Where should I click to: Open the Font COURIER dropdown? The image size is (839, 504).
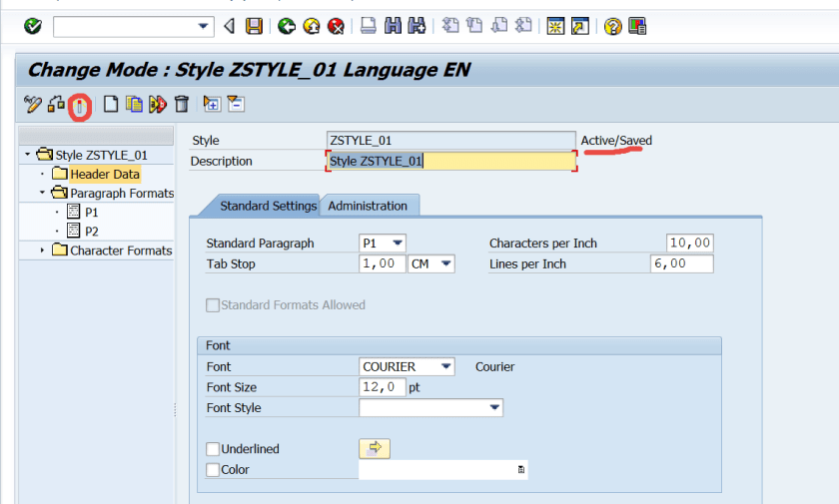pyautogui.click(x=445, y=366)
